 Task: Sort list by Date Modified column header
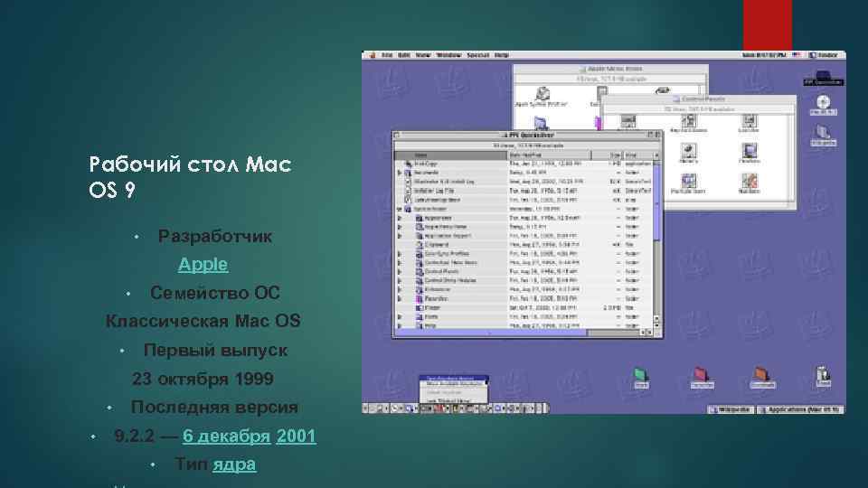tap(549, 155)
